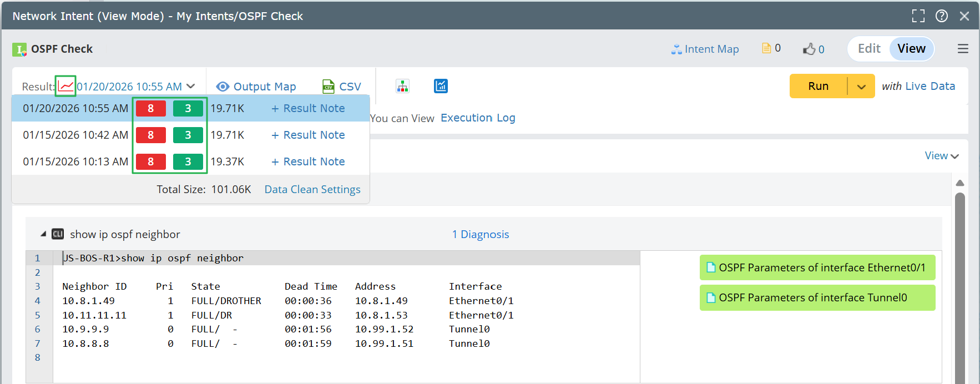Select the 01/15/2026 10:13 AM result
Image resolution: width=980 pixels, height=384 pixels.
(x=75, y=161)
